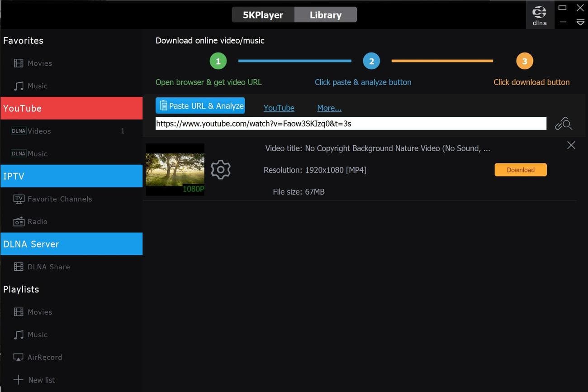588x392 pixels.
Task: Click the analyze link magnifier icon
Action: click(x=564, y=124)
